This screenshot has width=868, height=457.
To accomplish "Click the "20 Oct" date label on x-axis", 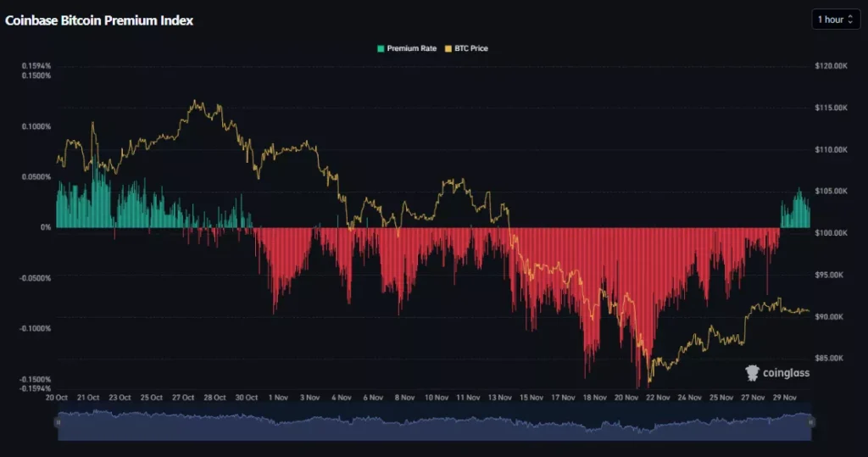I will (58, 397).
